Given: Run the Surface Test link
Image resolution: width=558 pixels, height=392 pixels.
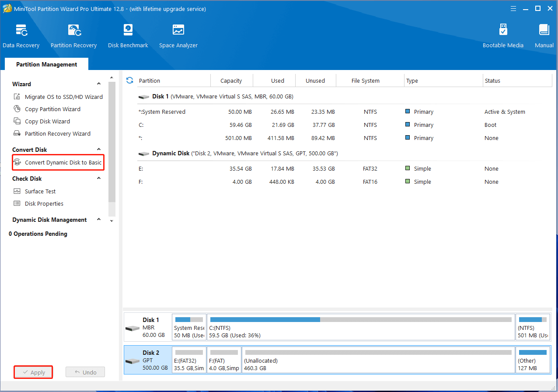Looking at the screenshot, I should tap(40, 191).
